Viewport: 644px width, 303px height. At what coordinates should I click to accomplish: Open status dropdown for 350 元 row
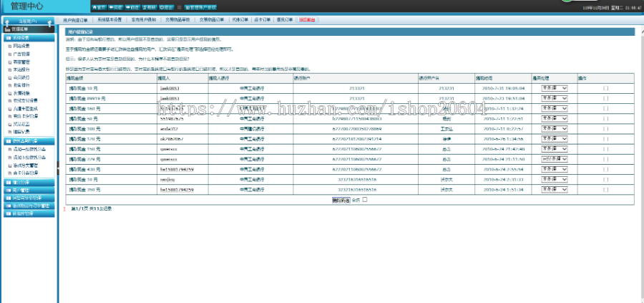pos(555,190)
